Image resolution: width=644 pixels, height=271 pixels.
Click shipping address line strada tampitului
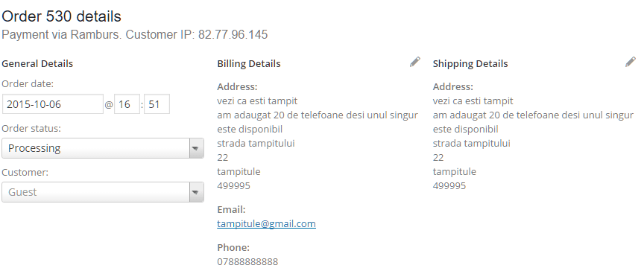[x=472, y=144]
